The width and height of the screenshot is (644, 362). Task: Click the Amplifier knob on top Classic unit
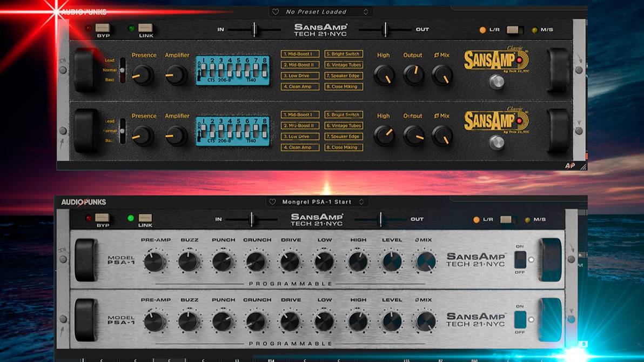pos(176,75)
